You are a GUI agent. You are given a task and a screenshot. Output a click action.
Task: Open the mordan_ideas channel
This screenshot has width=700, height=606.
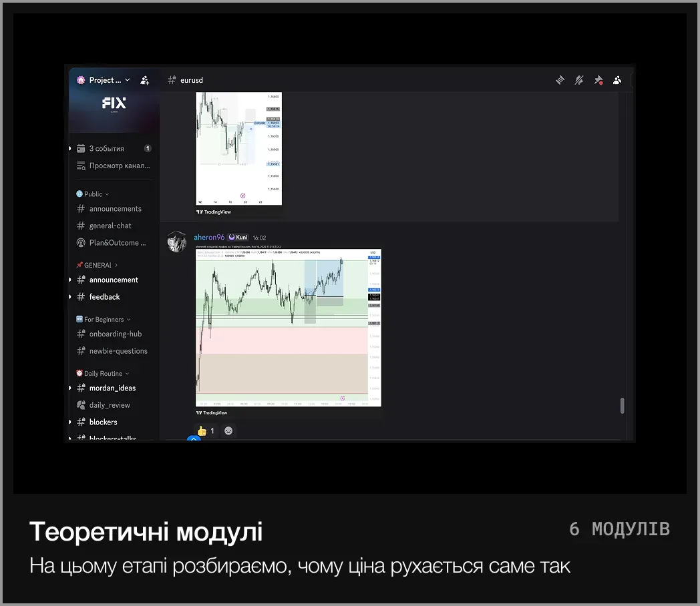pos(112,388)
